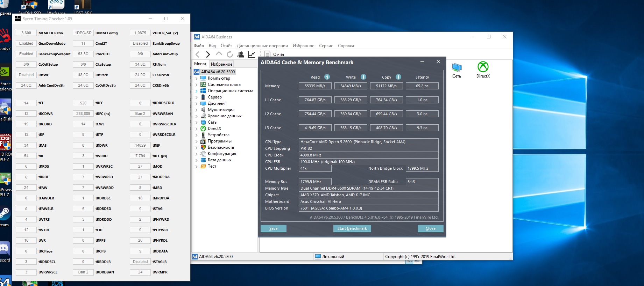
Task: Expand the Безопасность tree node
Action: click(x=196, y=148)
